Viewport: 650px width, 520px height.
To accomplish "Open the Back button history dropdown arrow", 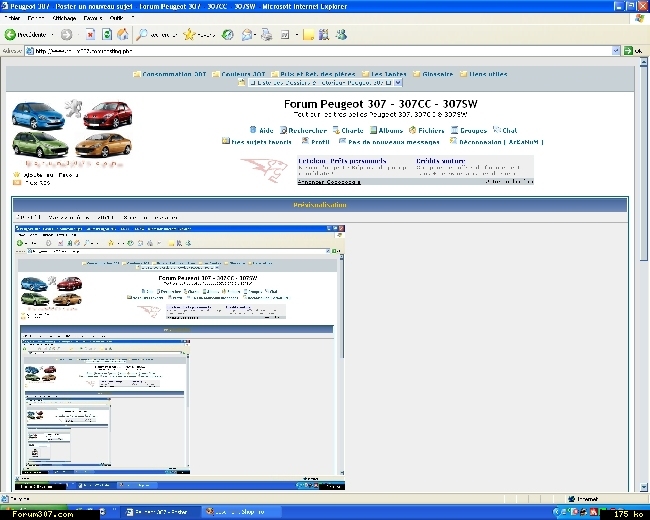I will (x=52, y=35).
